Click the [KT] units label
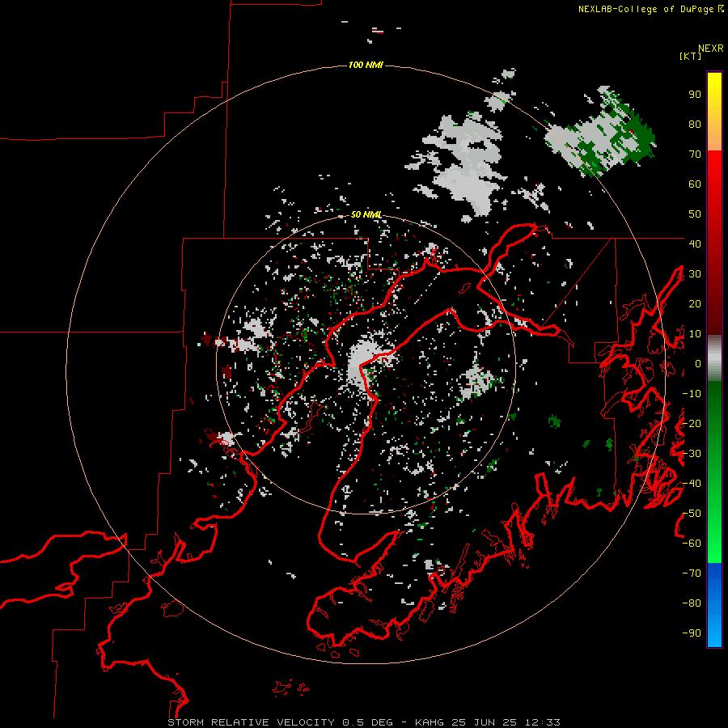This screenshot has height=728, width=728. pos(690,56)
